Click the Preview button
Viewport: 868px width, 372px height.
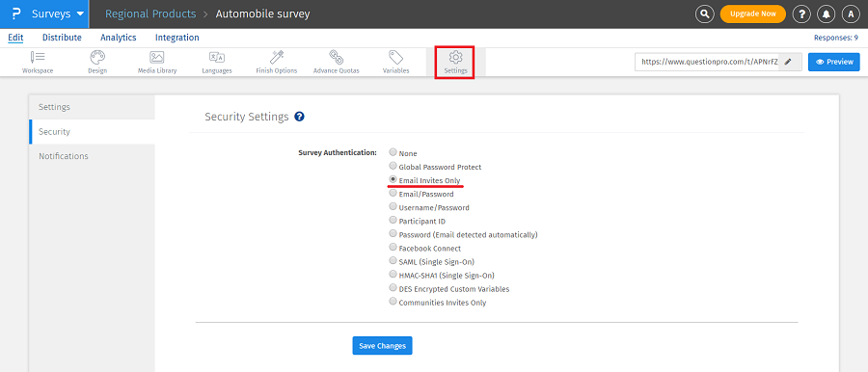[834, 62]
